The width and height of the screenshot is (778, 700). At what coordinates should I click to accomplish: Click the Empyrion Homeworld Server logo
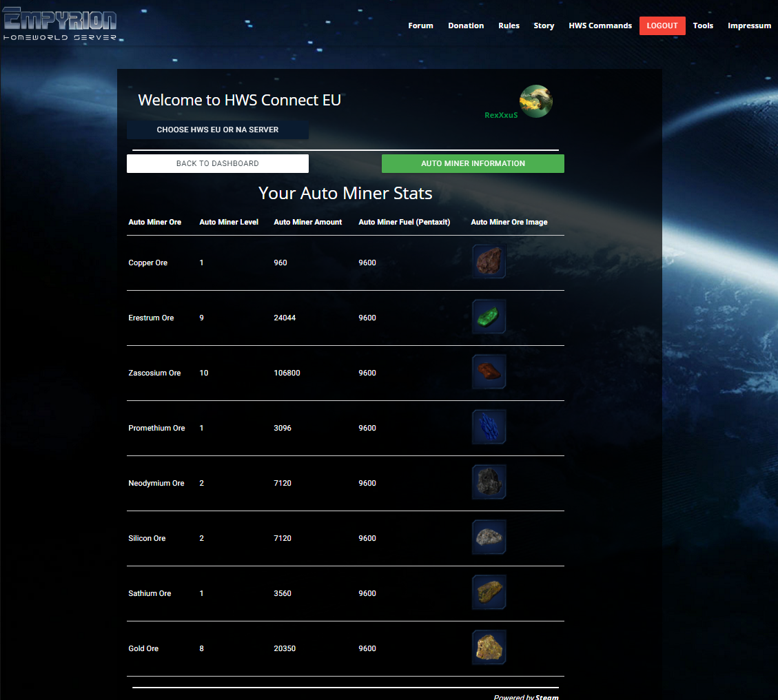pos(59,23)
